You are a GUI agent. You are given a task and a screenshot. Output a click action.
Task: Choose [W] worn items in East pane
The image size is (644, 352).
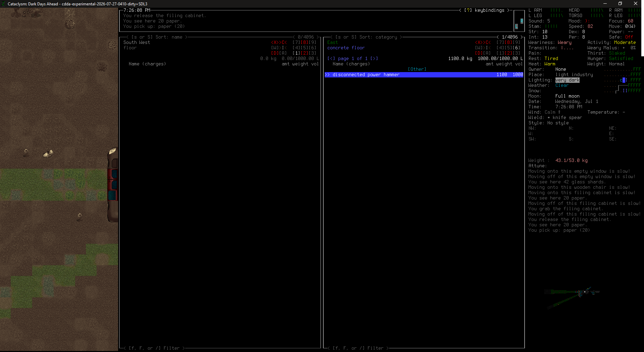pos(479,48)
